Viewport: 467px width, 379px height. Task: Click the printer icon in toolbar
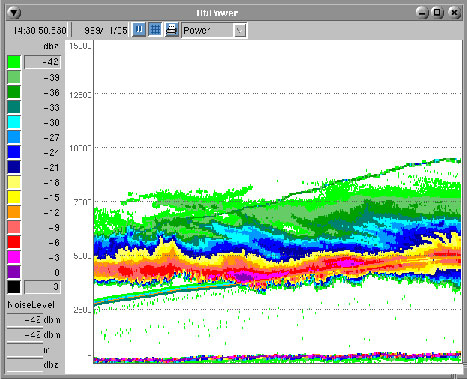point(171,30)
